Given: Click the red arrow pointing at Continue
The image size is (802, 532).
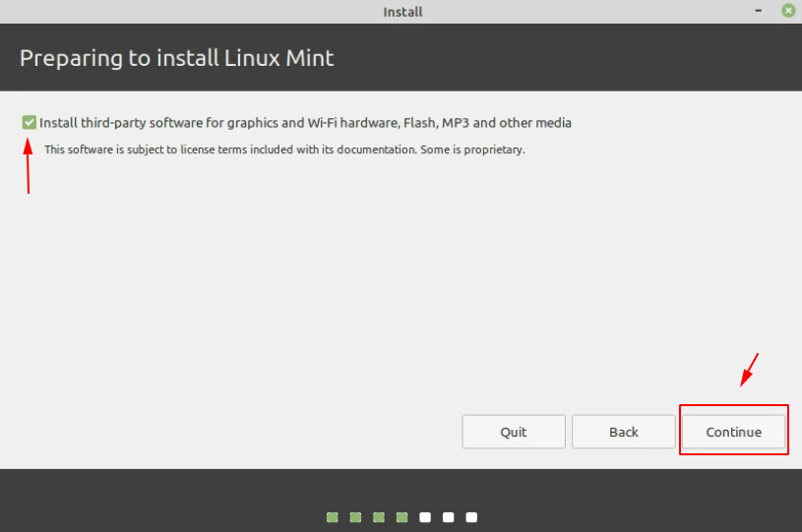Looking at the screenshot, I should coord(749,370).
